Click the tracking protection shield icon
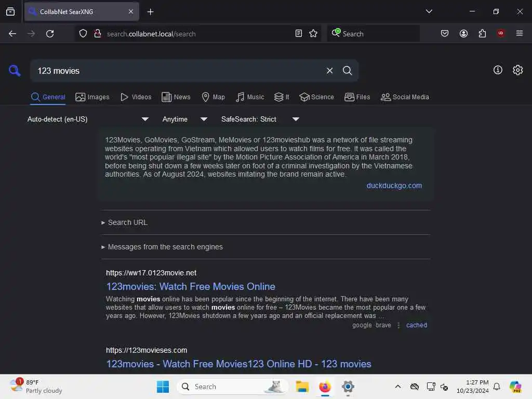The image size is (532, 399). 83,34
